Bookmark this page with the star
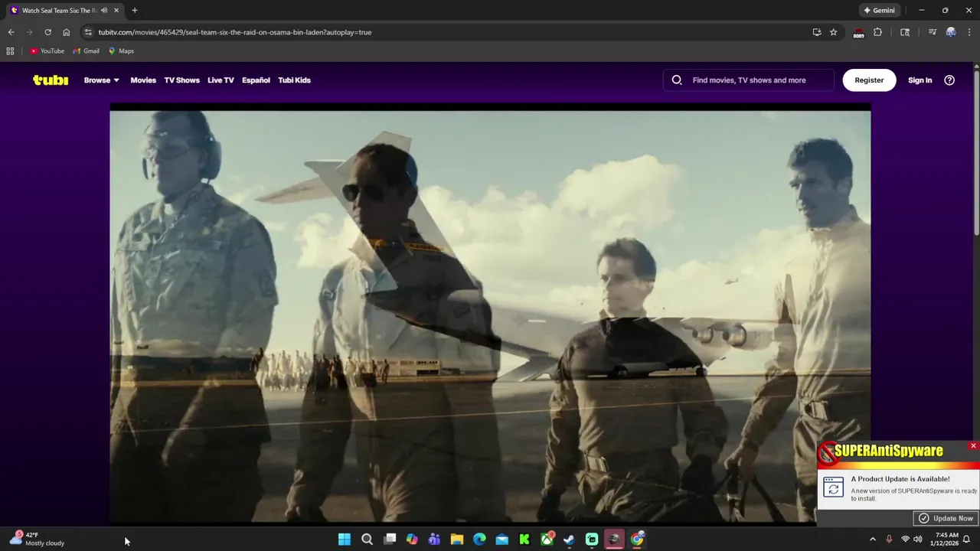The height and width of the screenshot is (551, 980). pos(834,32)
